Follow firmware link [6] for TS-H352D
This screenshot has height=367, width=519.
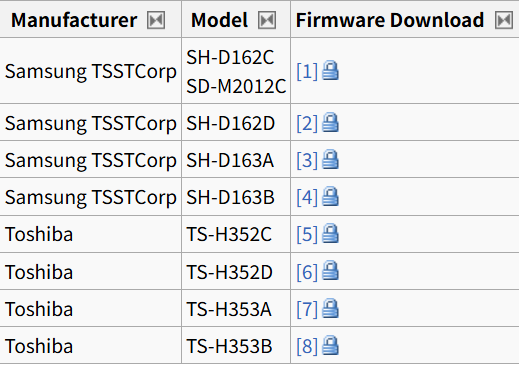[307, 272]
